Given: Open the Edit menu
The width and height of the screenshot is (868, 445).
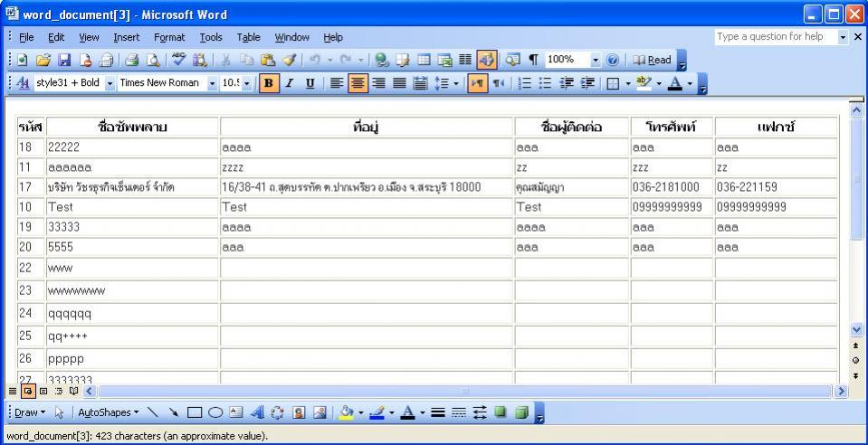Looking at the screenshot, I should point(56,38).
